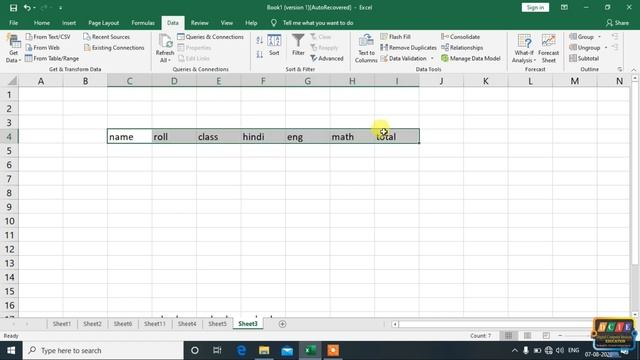The image size is (640, 360).
Task: Switch to the Review tab
Action: (200, 23)
